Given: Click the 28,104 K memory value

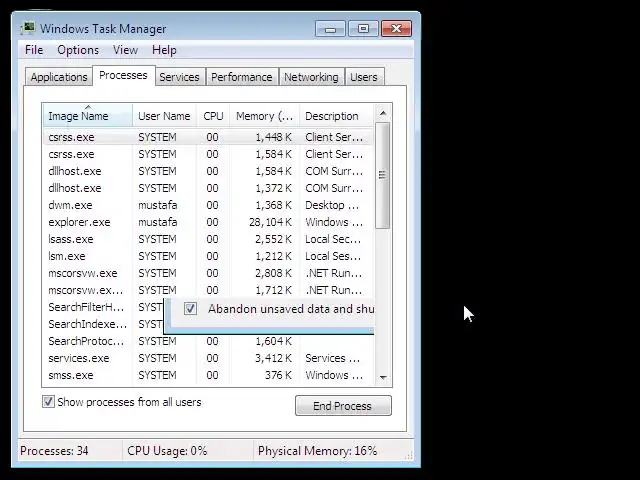Looking at the screenshot, I should pos(270,222).
